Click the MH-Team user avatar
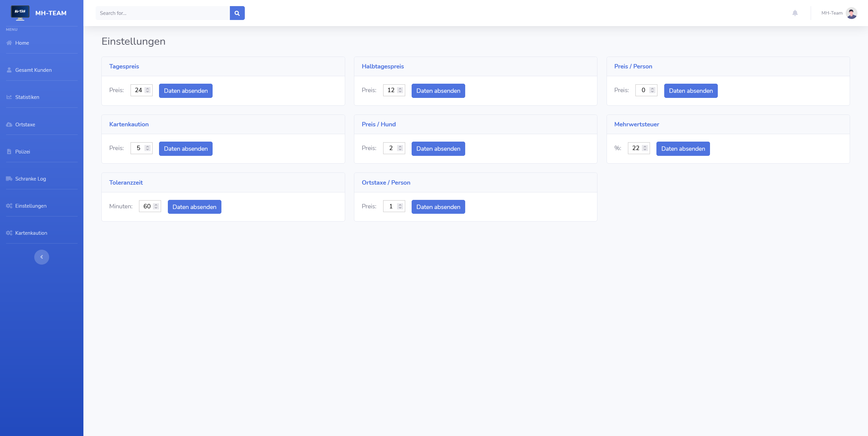Screen dimensions: 868x436 pos(851,13)
